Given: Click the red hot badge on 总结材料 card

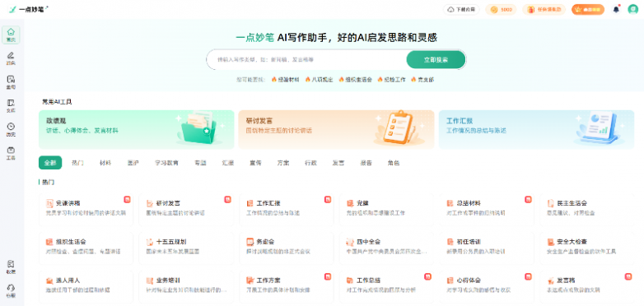Looking at the screenshot, I should click(x=528, y=199).
